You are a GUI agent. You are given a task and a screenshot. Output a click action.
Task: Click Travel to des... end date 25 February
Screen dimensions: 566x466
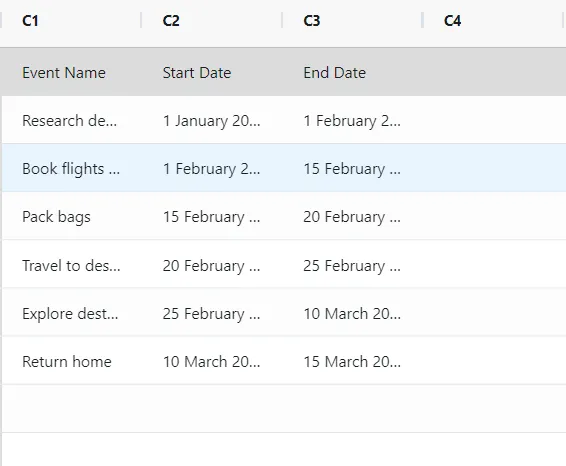[x=352, y=265]
